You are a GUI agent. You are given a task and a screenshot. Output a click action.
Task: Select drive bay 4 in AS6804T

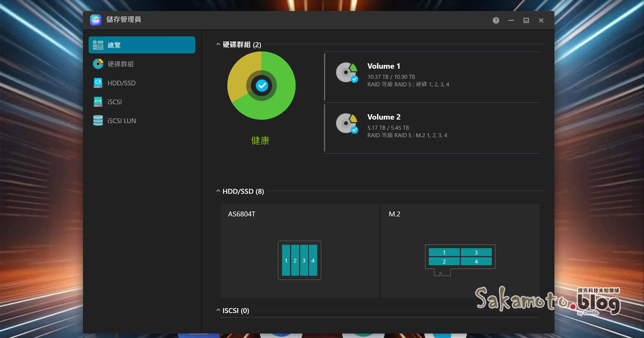[313, 260]
